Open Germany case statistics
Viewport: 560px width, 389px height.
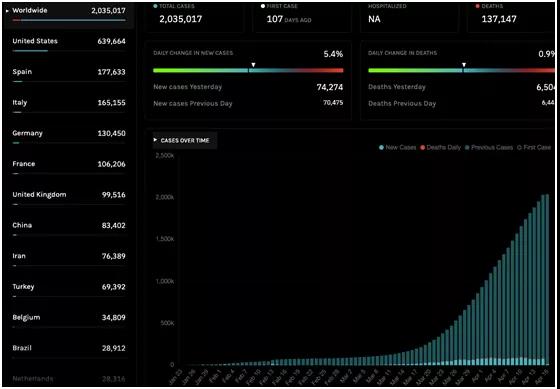click(69, 136)
